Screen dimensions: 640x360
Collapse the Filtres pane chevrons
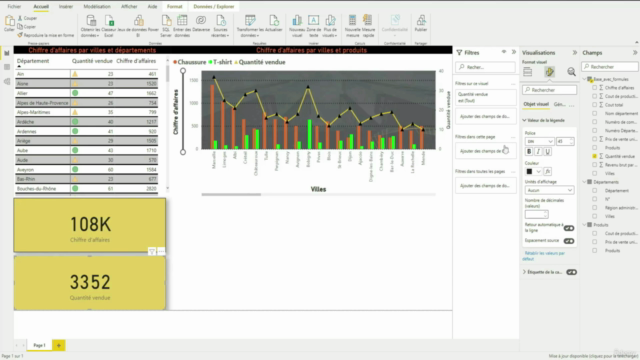[514, 52]
